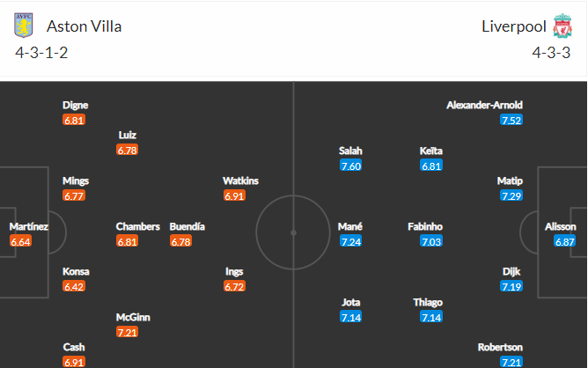588x368 pixels.
Task: Click the Liverpool club crest icon
Action: click(x=562, y=26)
